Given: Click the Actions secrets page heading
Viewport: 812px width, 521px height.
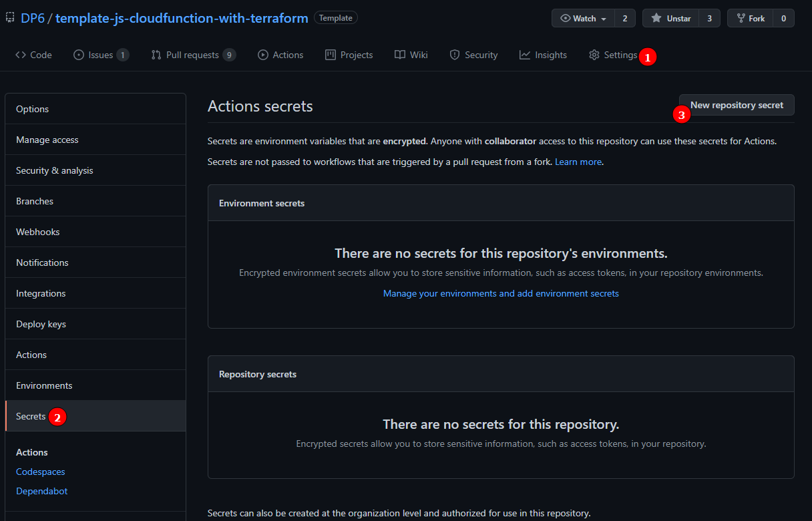Looking at the screenshot, I should point(260,106).
